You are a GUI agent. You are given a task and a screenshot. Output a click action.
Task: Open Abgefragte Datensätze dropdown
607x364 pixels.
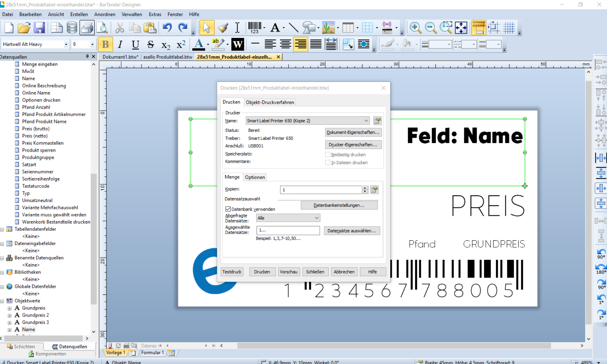coord(316,218)
